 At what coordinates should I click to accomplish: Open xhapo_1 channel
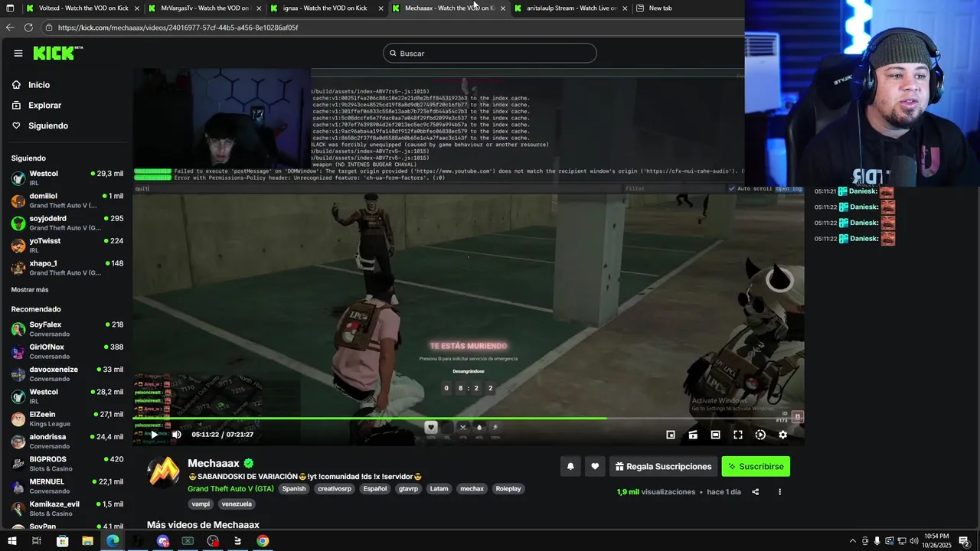click(x=67, y=268)
